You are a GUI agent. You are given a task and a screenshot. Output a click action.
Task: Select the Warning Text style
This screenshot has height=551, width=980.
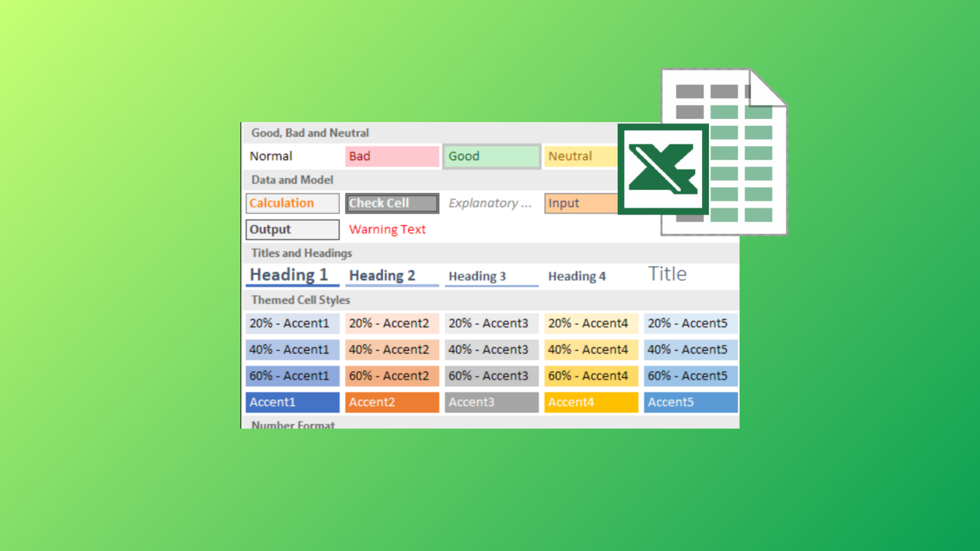point(386,229)
